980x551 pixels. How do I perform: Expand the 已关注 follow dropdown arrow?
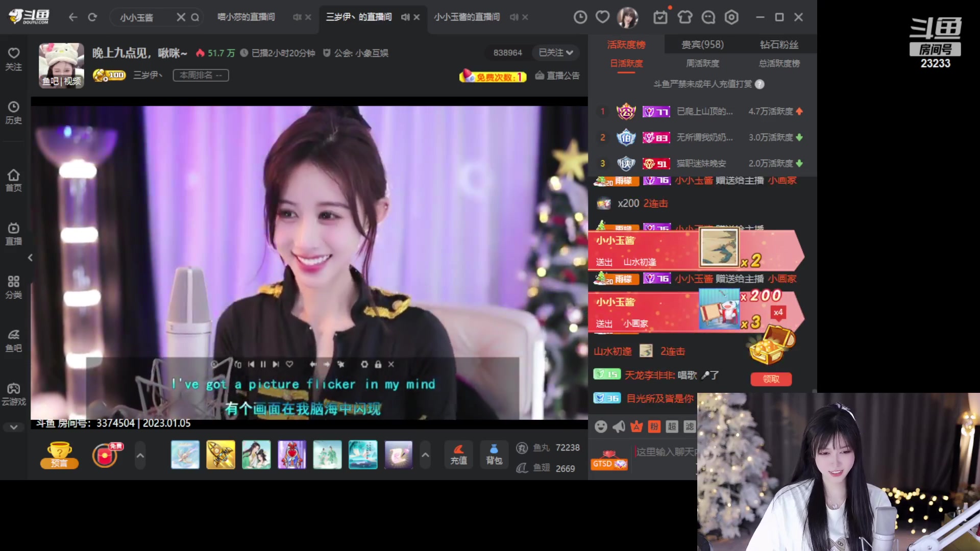pyautogui.click(x=571, y=53)
